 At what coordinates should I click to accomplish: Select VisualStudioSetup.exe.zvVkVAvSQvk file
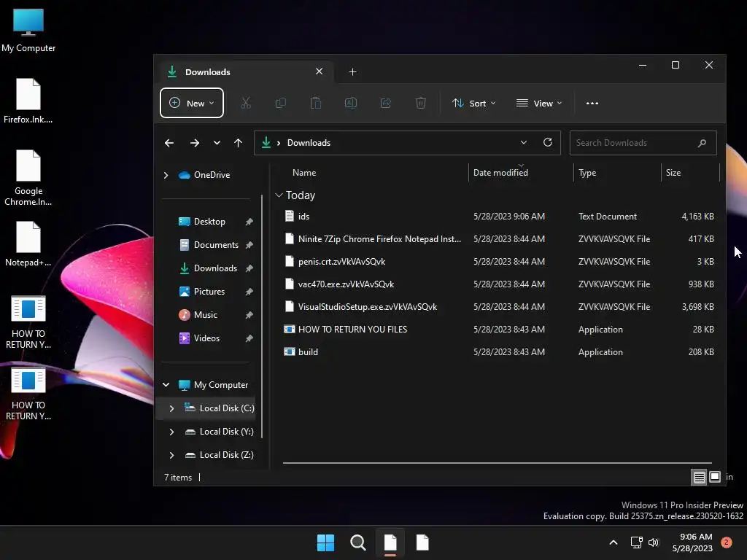pyautogui.click(x=499, y=307)
